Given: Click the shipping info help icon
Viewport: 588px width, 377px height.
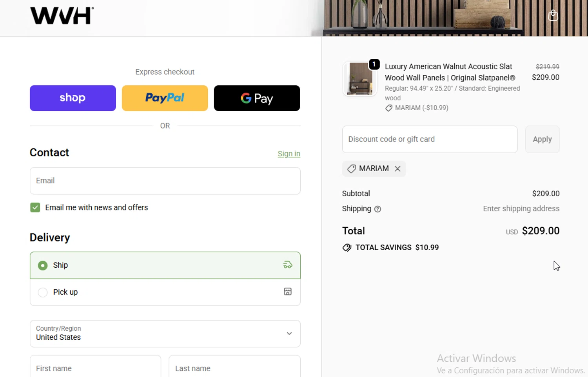Looking at the screenshot, I should 377,209.
